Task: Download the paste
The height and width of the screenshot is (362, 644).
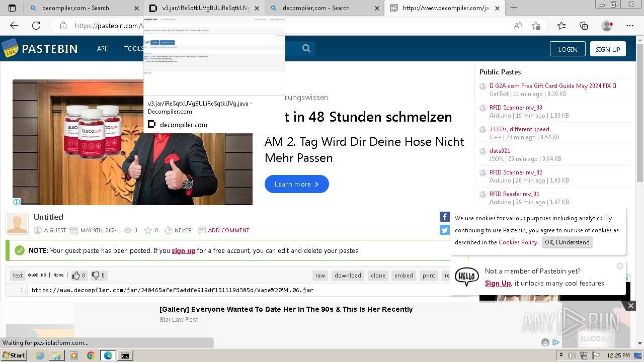Action: point(348,276)
